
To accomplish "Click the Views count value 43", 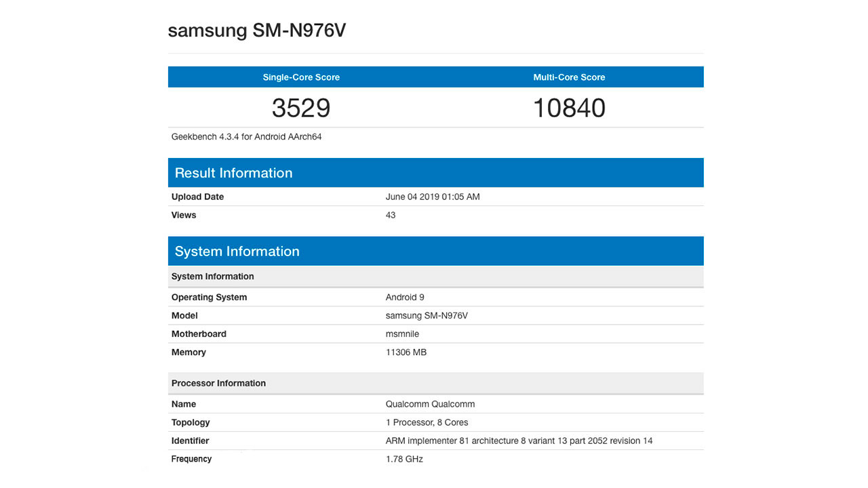I will tap(391, 216).
